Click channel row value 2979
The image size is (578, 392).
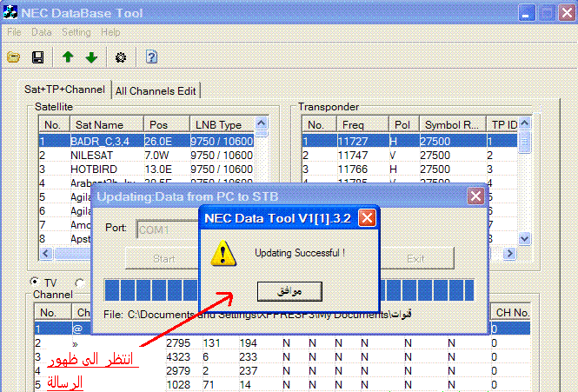(x=178, y=371)
